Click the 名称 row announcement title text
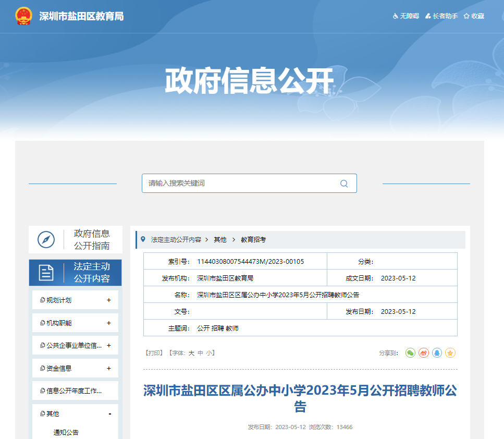Screen dimensions: 504x439 point(278,295)
